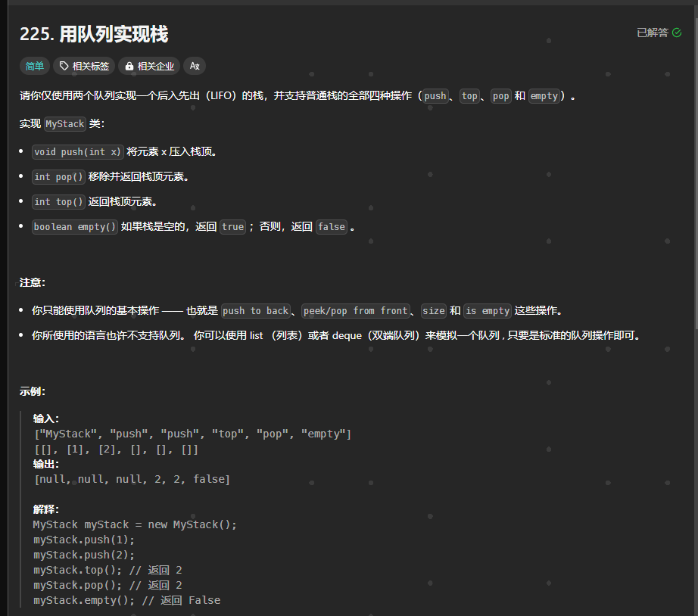Click the heading 示例:

tap(33, 392)
